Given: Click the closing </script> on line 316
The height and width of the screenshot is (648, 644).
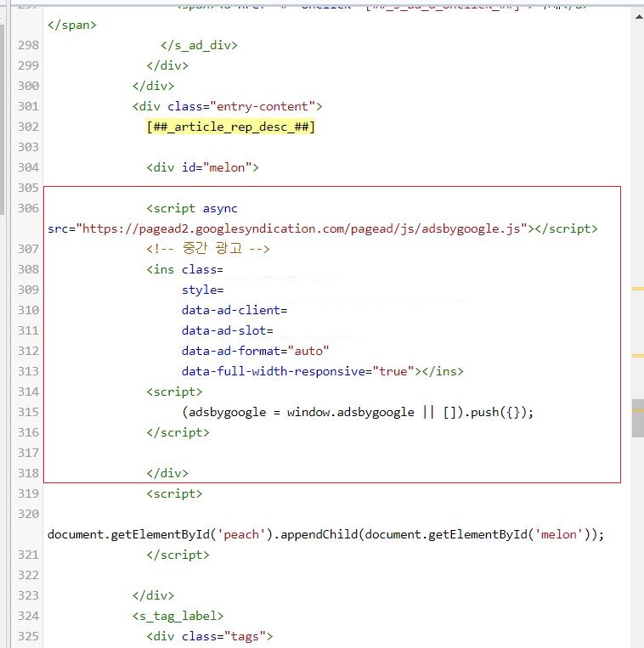Looking at the screenshot, I should pos(178,432).
